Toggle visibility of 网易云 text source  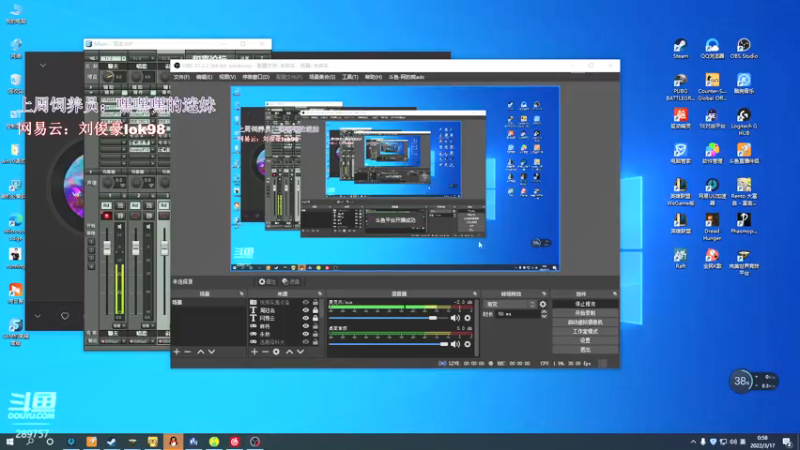point(305,318)
